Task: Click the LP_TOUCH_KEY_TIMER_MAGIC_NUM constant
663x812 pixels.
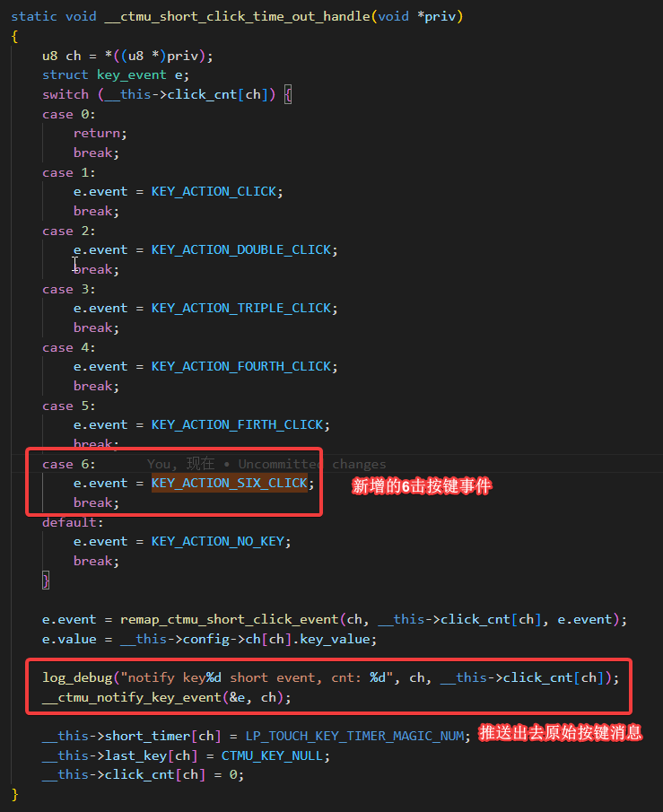Action: 354,737
